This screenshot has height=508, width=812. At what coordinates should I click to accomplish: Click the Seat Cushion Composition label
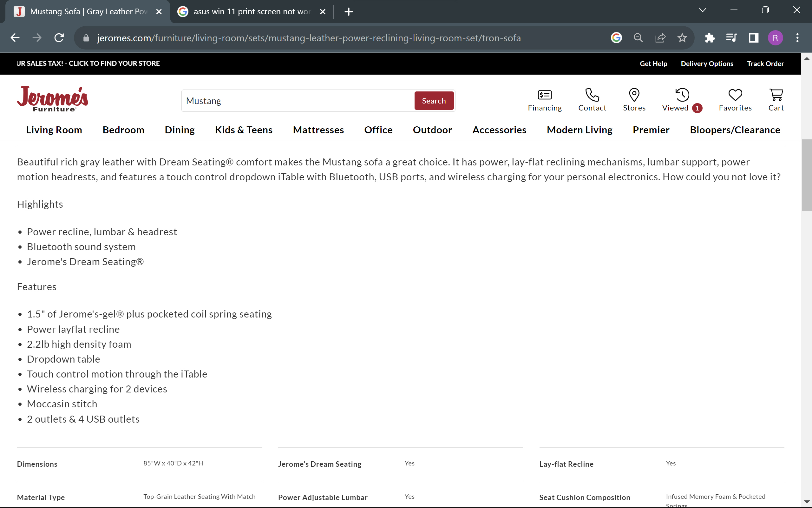point(585,497)
